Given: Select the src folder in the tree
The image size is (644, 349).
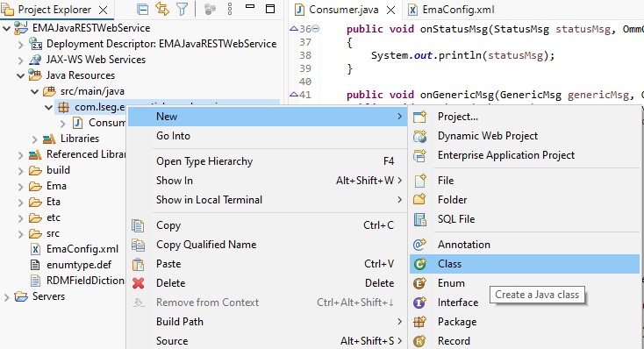Looking at the screenshot, I should 53,233.
